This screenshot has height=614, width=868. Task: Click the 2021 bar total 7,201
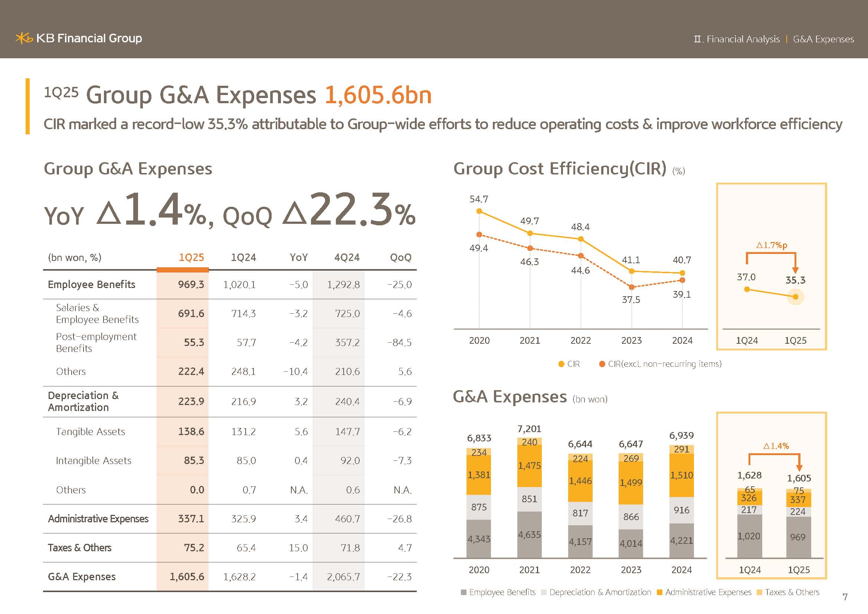click(529, 429)
